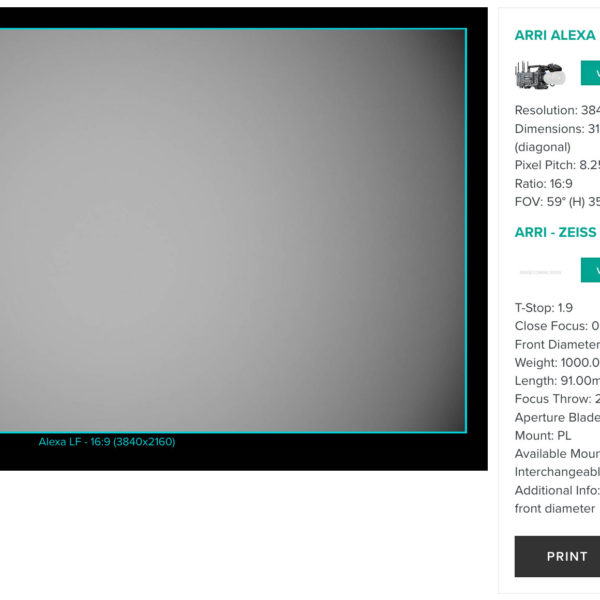The image size is (600, 600).
Task: Select the 'Focus Throw' spec line
Action: point(557,399)
